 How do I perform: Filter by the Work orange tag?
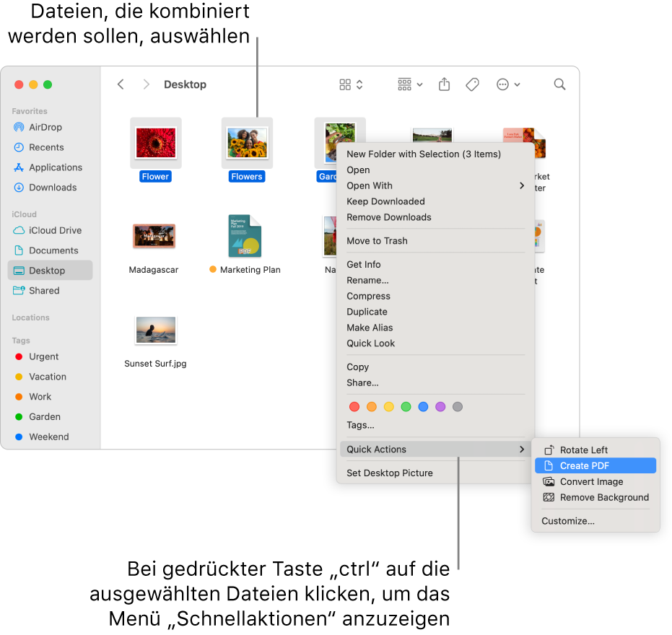(x=50, y=397)
